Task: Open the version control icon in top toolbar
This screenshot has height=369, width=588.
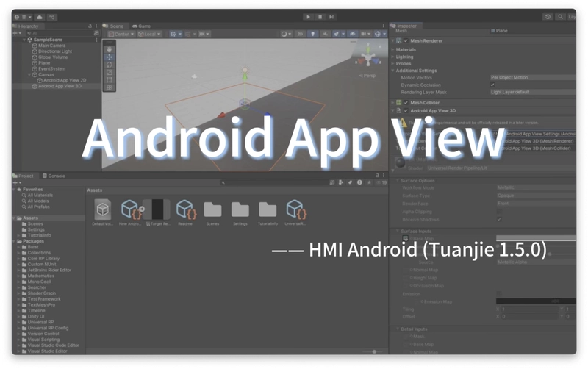Action: pyautogui.click(x=51, y=17)
